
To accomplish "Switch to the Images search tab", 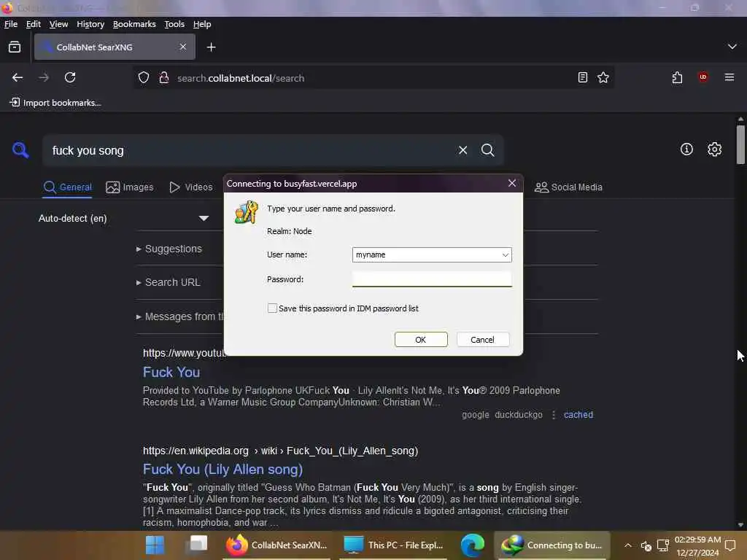I will 130,187.
